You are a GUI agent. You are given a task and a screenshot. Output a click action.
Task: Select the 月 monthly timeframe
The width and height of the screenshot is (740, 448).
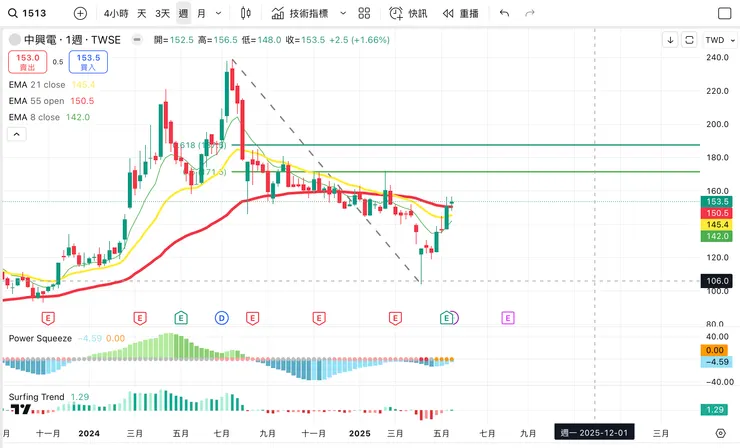[x=202, y=13]
